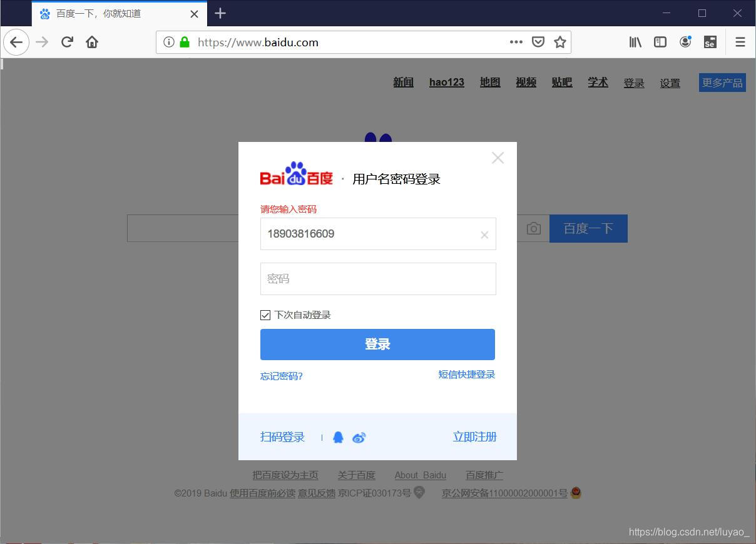Screen dimensions: 756x544
Task: Open the hao123 navigation link
Action: click(x=447, y=82)
